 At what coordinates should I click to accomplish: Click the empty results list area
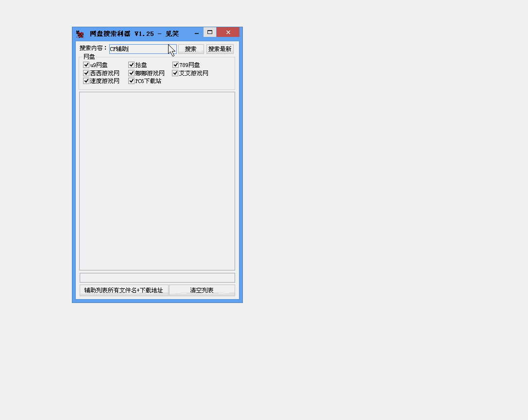pos(157,181)
